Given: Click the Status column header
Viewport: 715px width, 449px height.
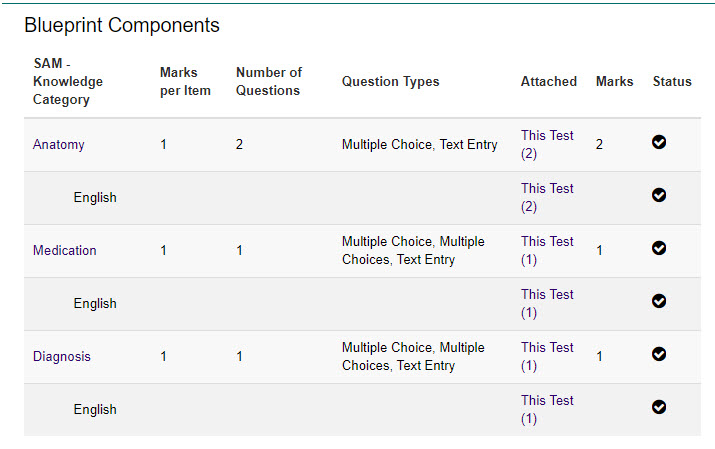Looking at the screenshot, I should click(672, 82).
